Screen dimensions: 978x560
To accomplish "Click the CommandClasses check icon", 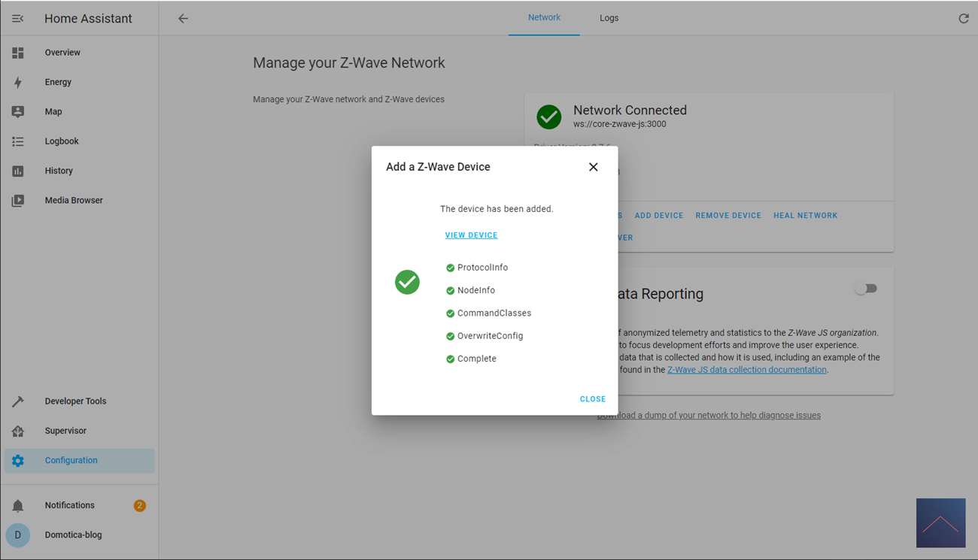I will tap(450, 313).
